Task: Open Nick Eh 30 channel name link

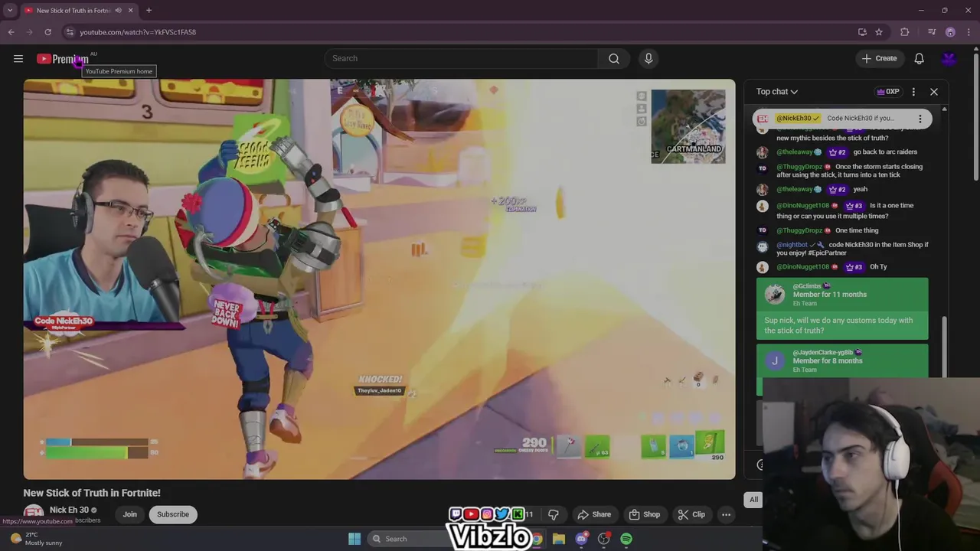Action: pos(69,510)
